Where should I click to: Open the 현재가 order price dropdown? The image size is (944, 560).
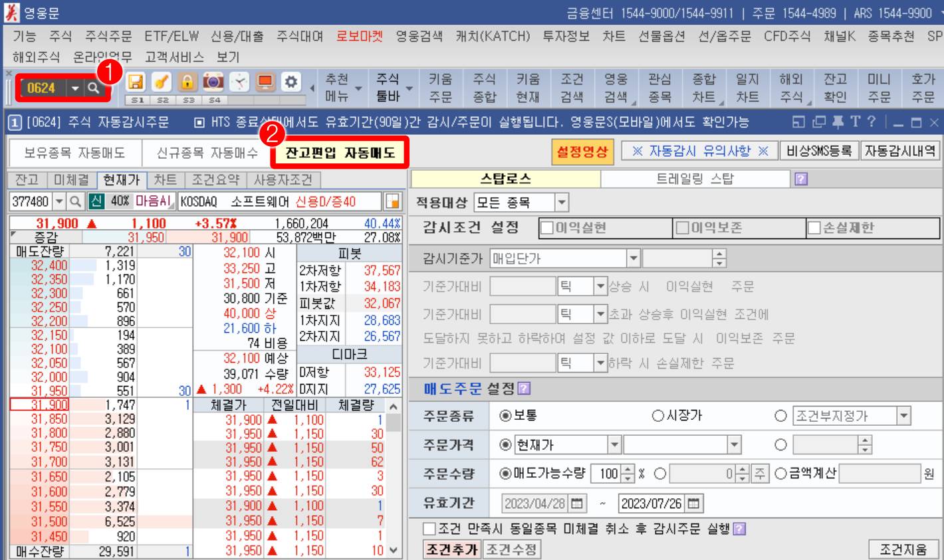click(614, 444)
